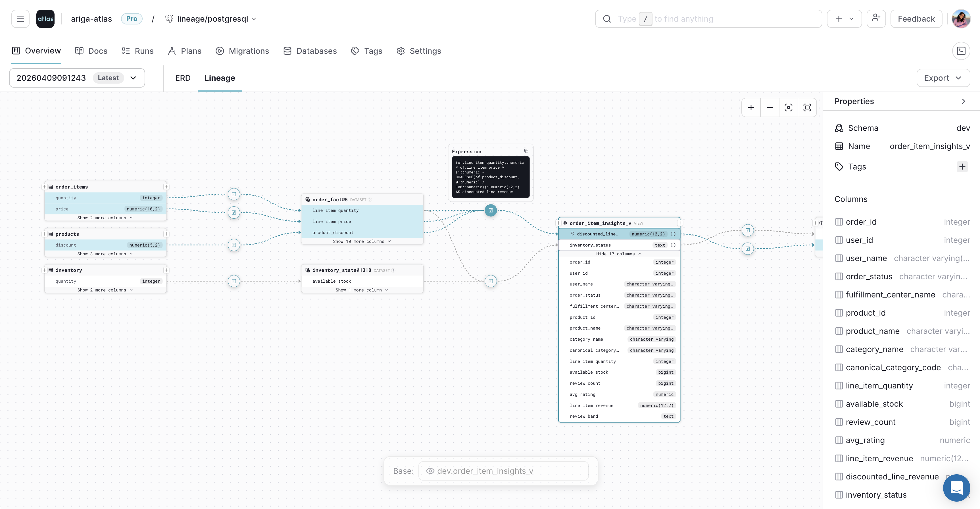Toggle visibility of order_item_insights_v view
This screenshot has width=980, height=509.
click(x=565, y=223)
